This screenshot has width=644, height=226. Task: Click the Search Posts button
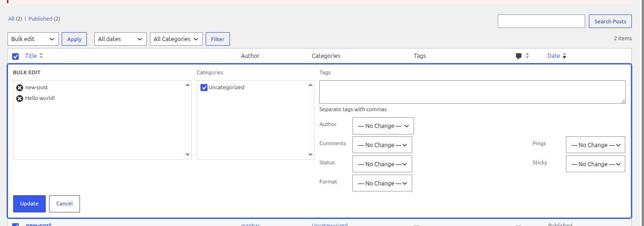pos(610,21)
